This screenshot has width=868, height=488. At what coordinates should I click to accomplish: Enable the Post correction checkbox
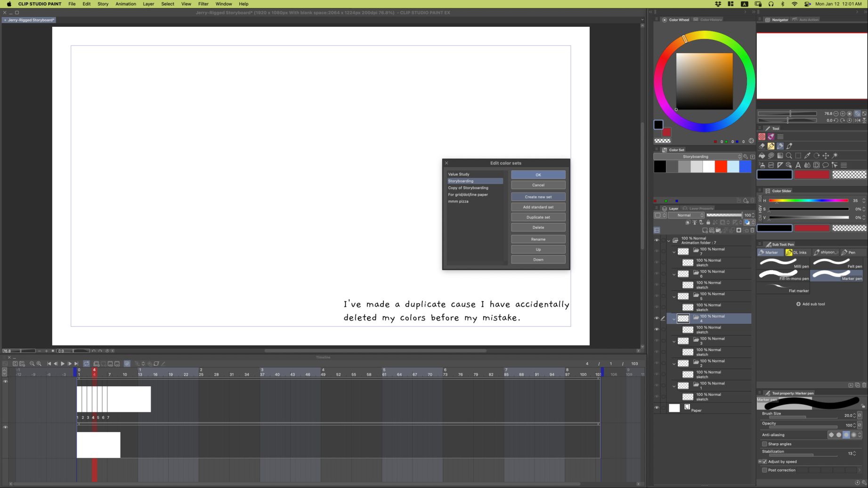(764, 470)
